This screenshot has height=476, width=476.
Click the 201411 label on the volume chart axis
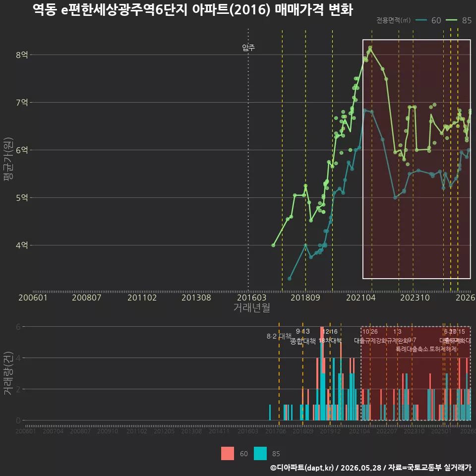point(219,431)
